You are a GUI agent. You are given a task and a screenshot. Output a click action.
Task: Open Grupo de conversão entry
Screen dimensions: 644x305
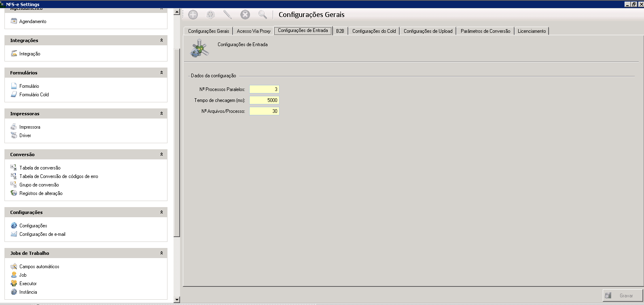pyautogui.click(x=39, y=185)
